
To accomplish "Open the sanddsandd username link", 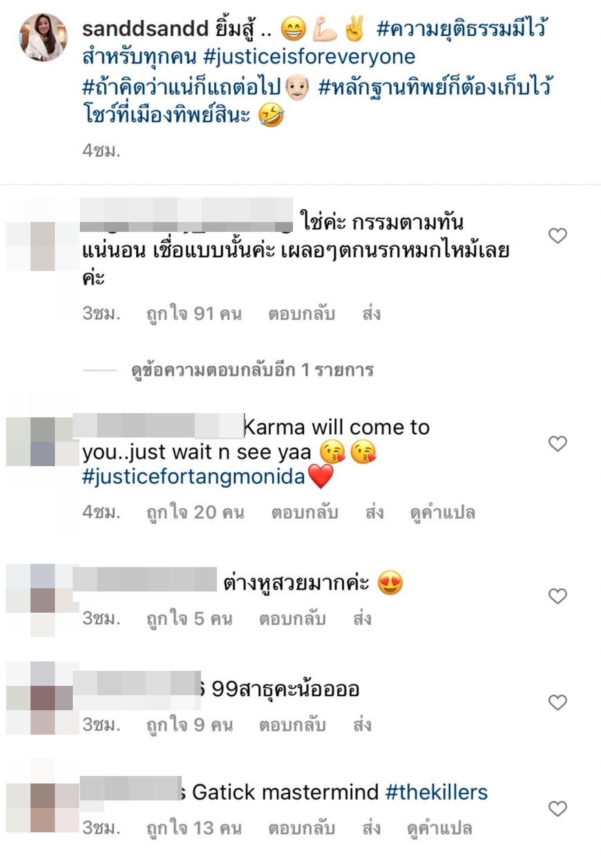I will tap(145, 29).
